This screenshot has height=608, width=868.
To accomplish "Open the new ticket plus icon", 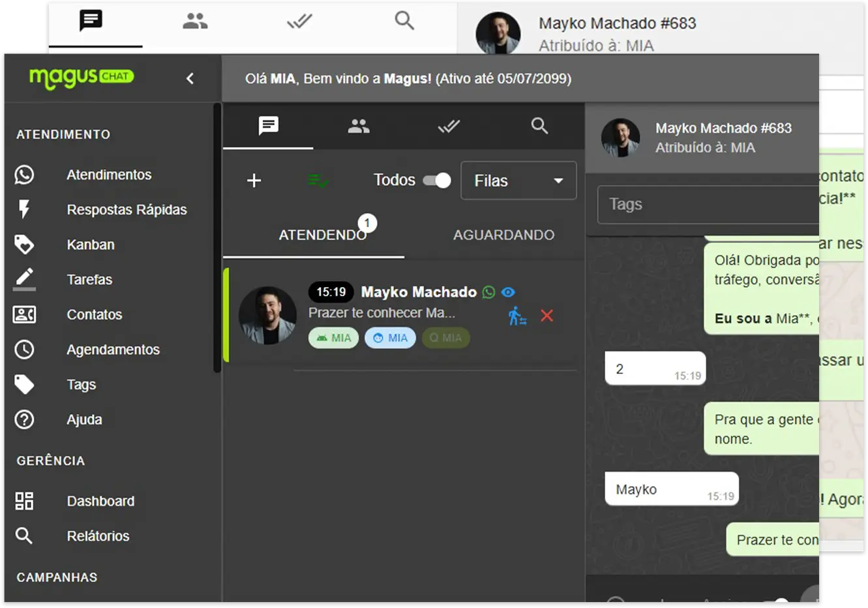I will pyautogui.click(x=254, y=181).
